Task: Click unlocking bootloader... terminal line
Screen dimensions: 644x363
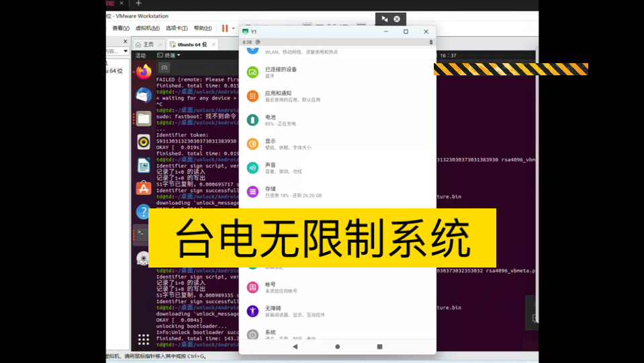Action: (191, 326)
